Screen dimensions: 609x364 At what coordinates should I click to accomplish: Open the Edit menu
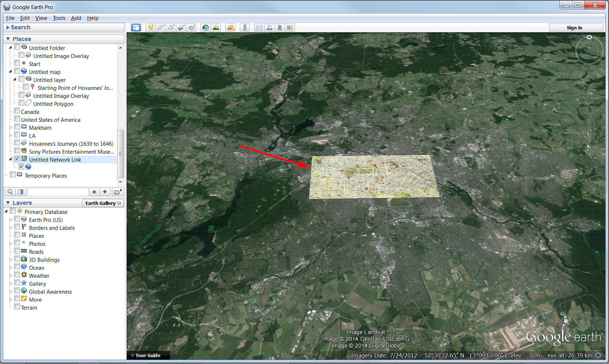25,18
